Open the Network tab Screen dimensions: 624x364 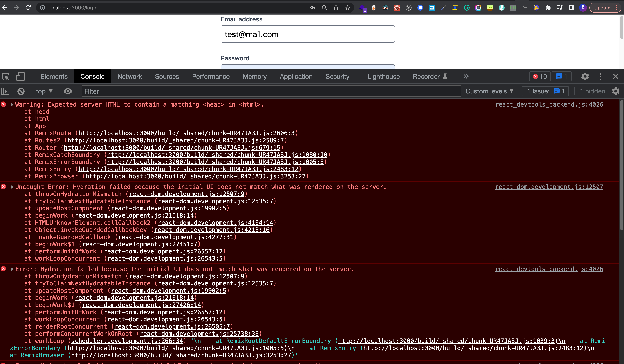129,76
